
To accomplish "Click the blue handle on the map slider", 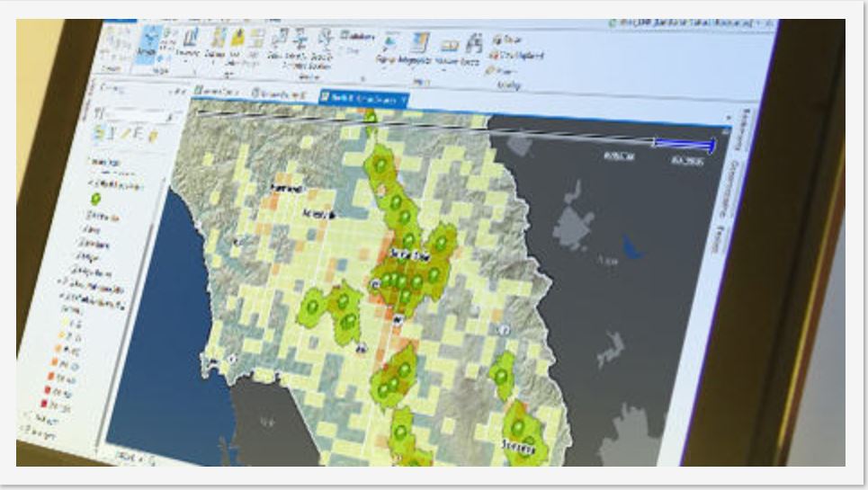I will [x=684, y=143].
